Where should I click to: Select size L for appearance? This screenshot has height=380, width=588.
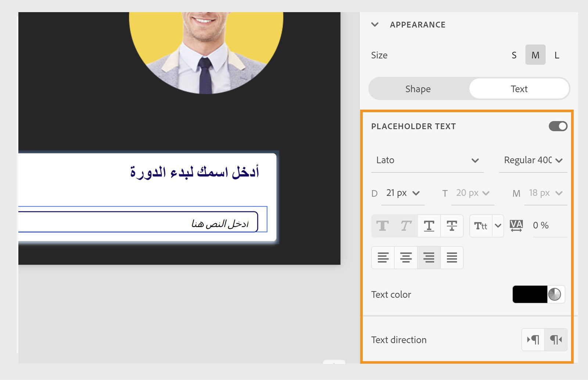(556, 55)
